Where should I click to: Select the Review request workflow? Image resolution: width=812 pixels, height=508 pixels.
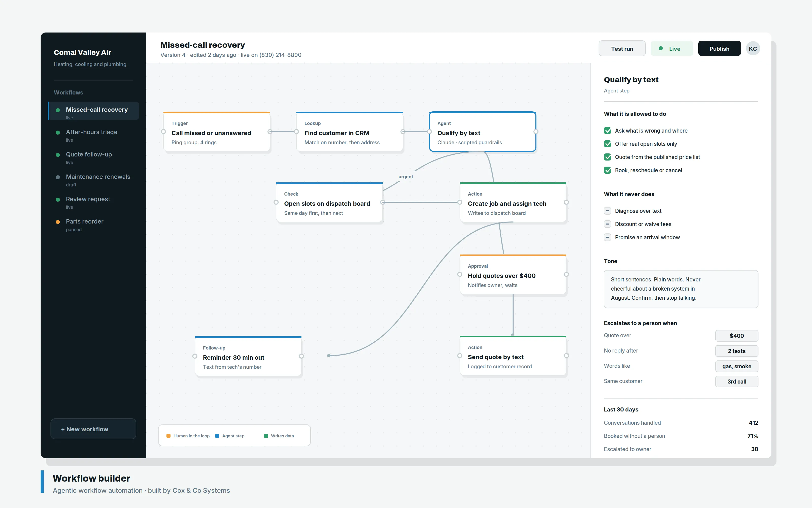94,203
